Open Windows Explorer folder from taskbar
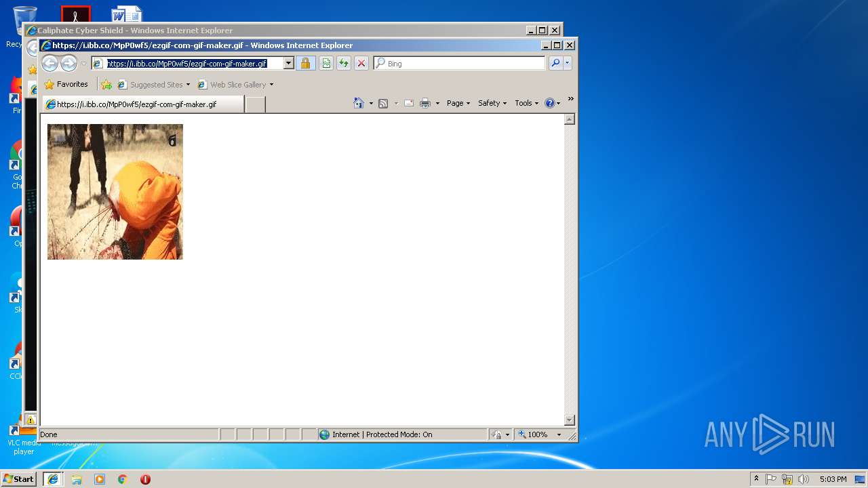868x488 pixels. point(77,479)
